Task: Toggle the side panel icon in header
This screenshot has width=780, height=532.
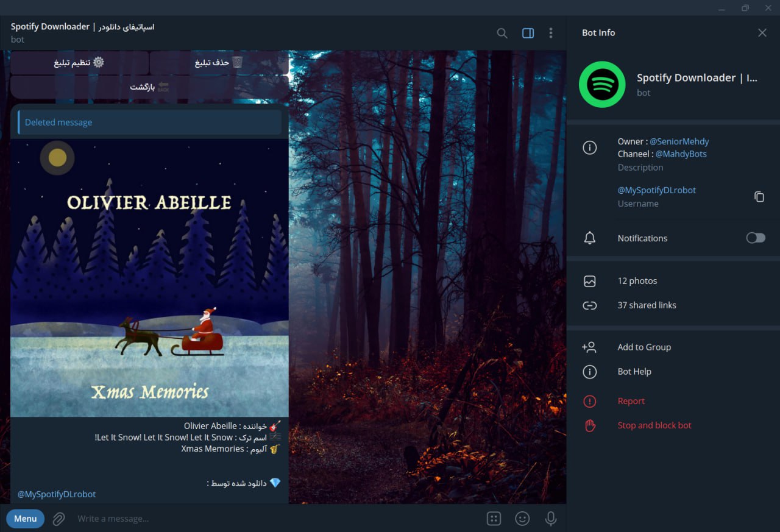Action: [x=528, y=33]
